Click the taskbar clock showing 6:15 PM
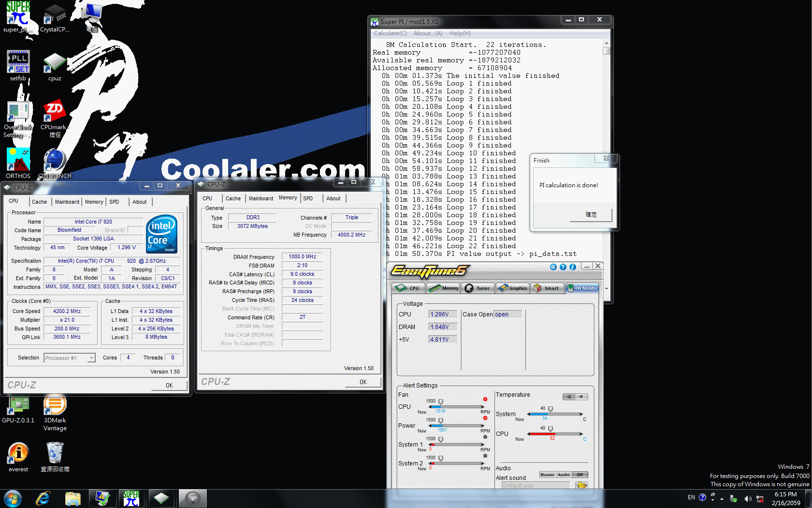The image size is (812, 508). pyautogui.click(x=785, y=498)
